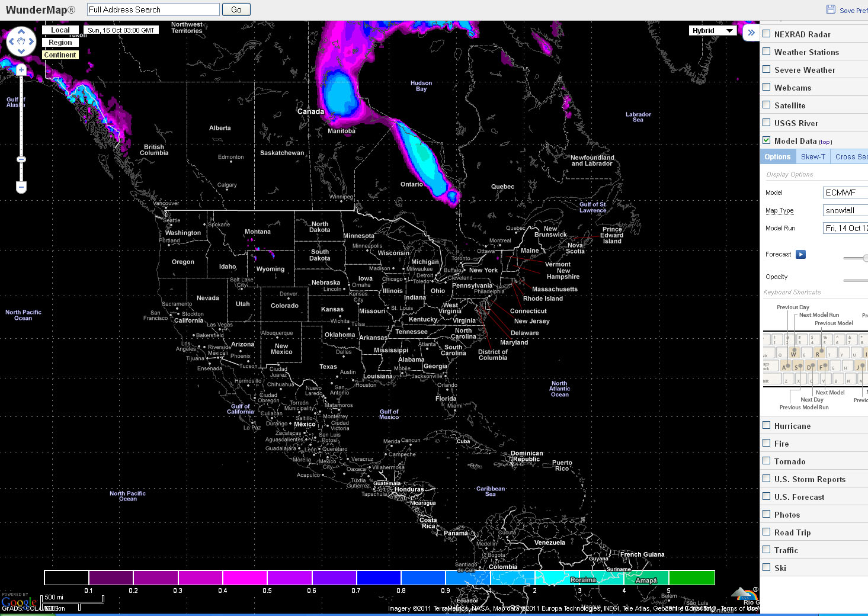Click the 'Venezuela' country label
Image resolution: width=868 pixels, height=616 pixels.
[550, 543]
